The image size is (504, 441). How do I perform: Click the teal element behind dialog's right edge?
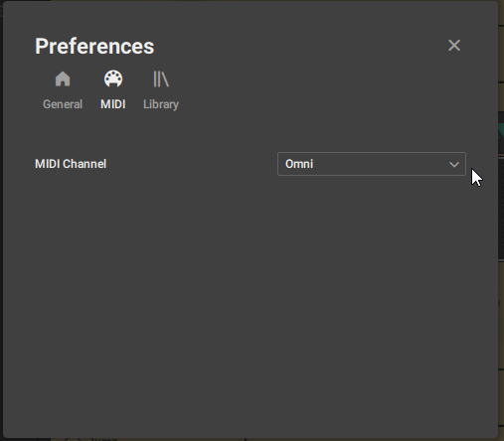pyautogui.click(x=501, y=134)
